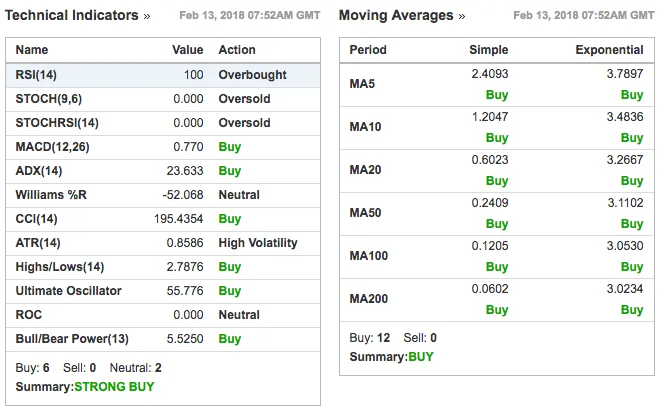Click the Bull/Bear Power(13) row
Image resolution: width=661 pixels, height=407 pixels.
point(163,339)
